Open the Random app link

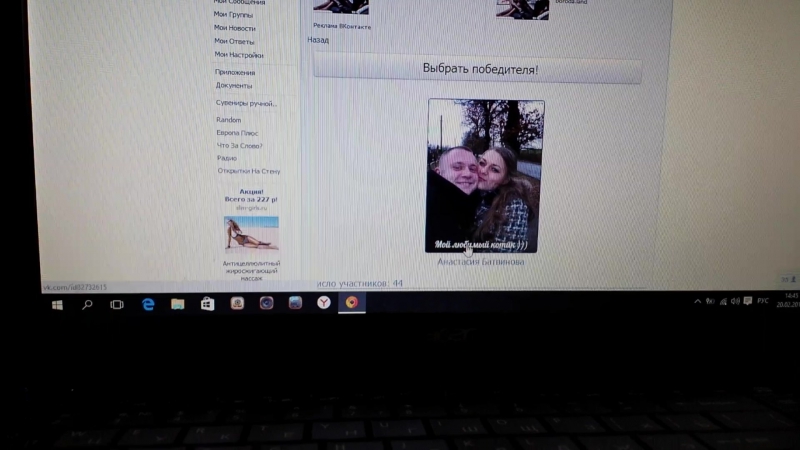click(x=229, y=120)
